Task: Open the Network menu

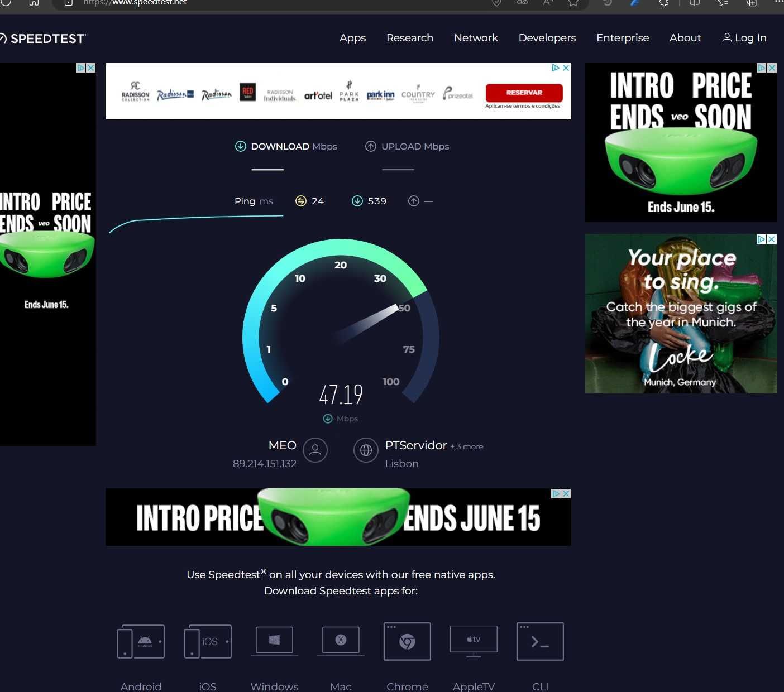Action: (x=476, y=38)
